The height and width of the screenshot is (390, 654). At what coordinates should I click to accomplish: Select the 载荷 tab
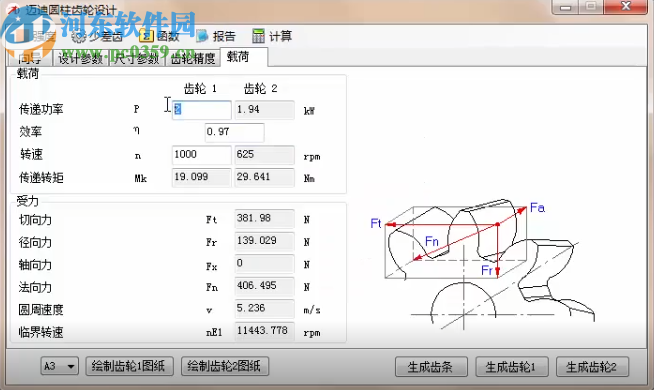pos(244,57)
